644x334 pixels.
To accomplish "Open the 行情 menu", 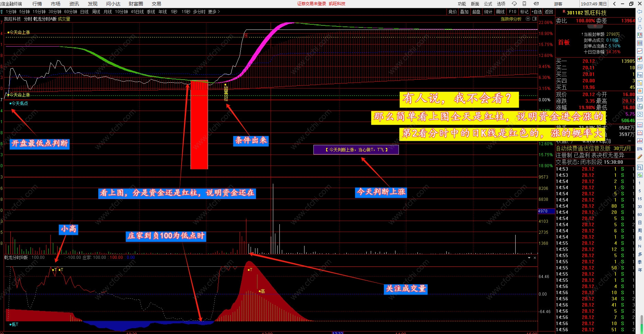I will coord(37,4).
